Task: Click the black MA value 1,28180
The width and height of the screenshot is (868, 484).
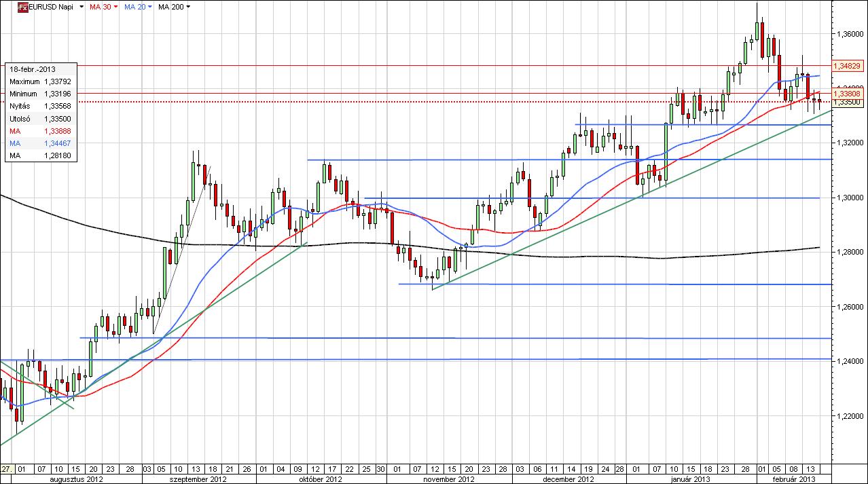Action: click(57, 156)
